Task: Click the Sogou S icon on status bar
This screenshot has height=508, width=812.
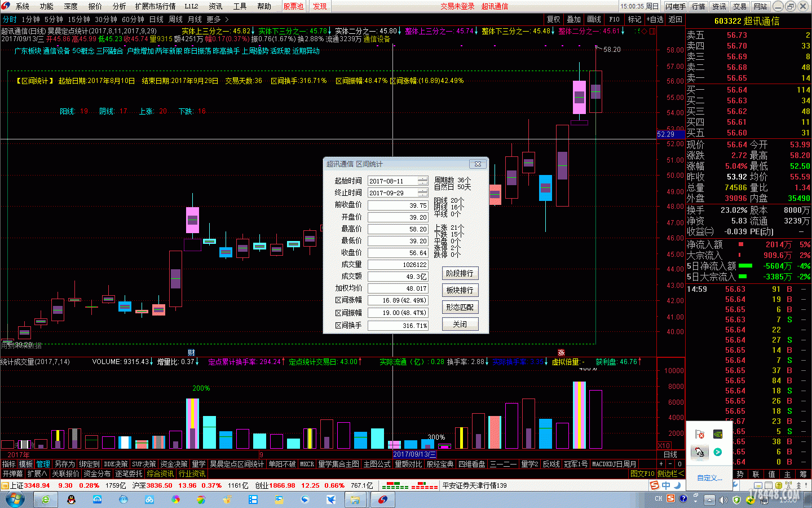Action: [654, 485]
